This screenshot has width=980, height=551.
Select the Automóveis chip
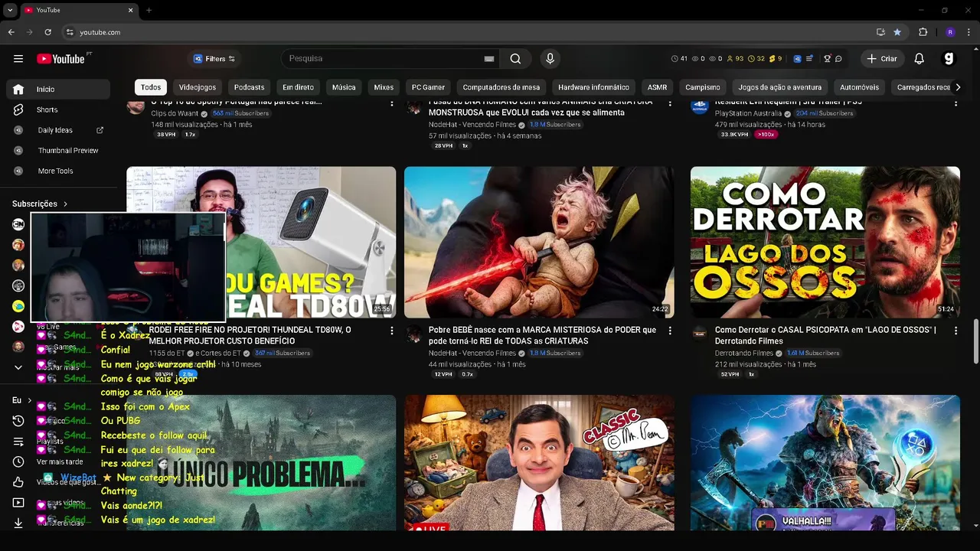coord(859,87)
